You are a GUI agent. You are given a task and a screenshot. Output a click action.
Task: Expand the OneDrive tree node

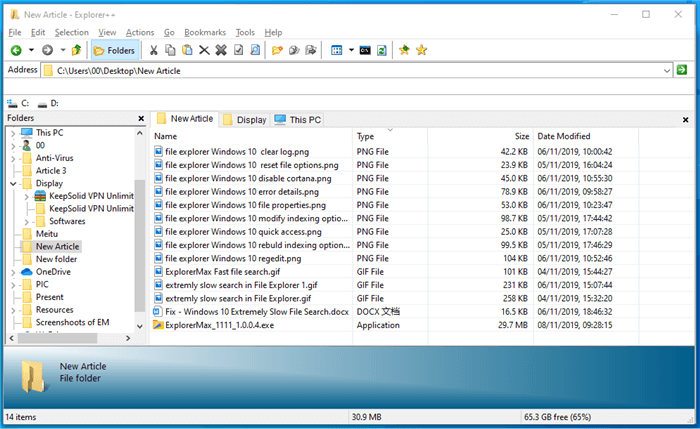(x=13, y=272)
